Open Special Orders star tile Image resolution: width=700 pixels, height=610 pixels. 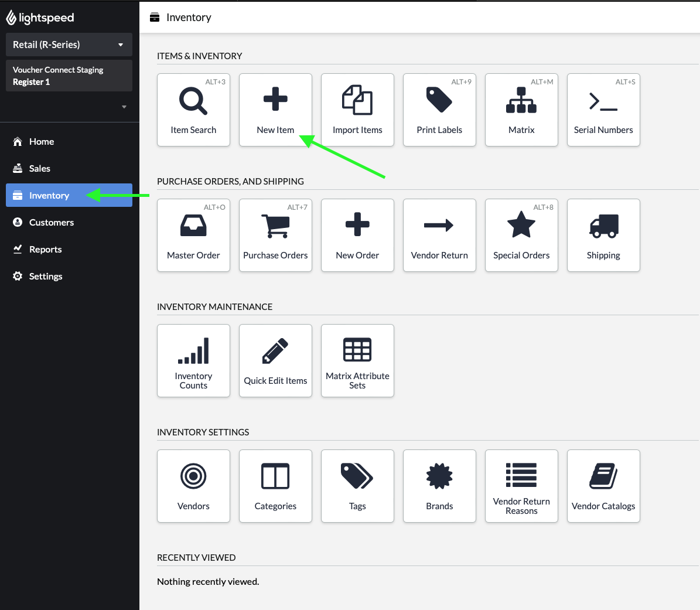(x=521, y=236)
